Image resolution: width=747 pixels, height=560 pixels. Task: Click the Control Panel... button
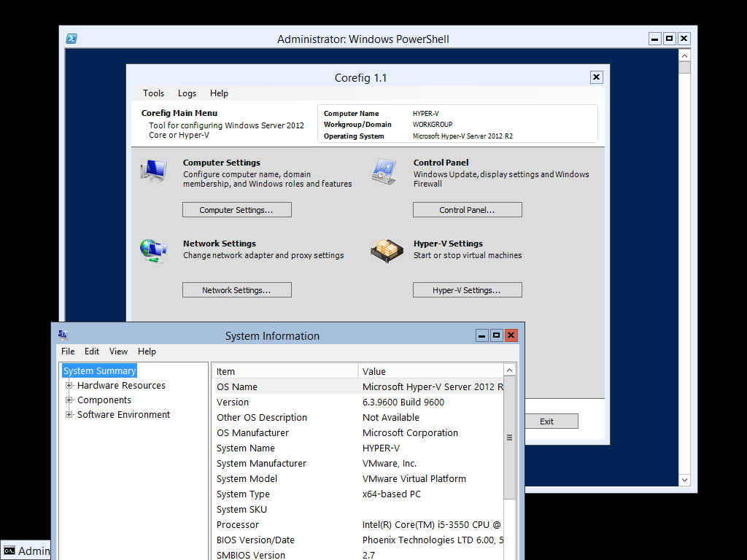[468, 209]
